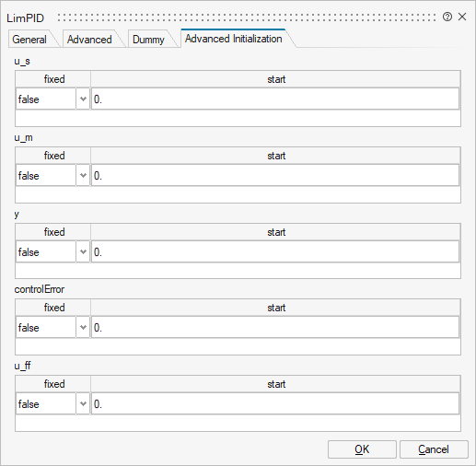Expand the u_s fixed dropdown arrow
Screen dimensions: 476x466
pos(83,99)
